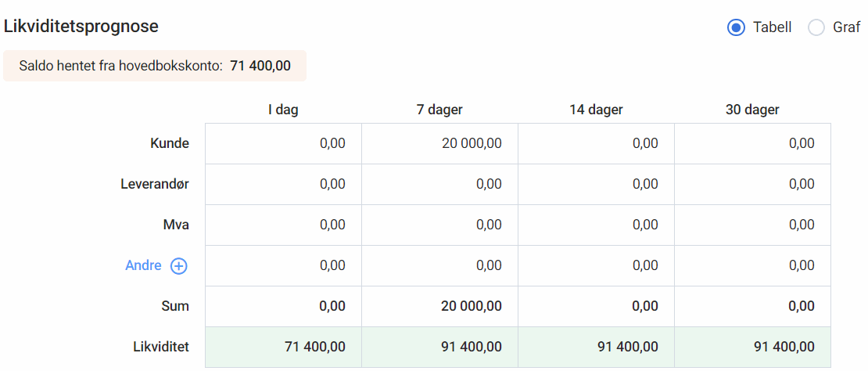Click the Graf view label
The width and height of the screenshot is (868, 371).
(846, 27)
